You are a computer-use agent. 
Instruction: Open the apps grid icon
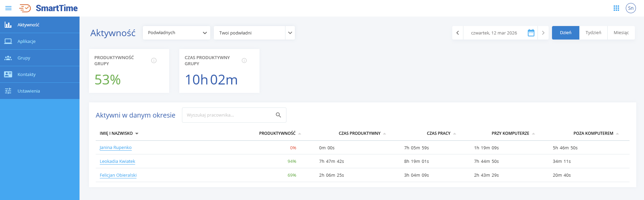click(x=616, y=8)
